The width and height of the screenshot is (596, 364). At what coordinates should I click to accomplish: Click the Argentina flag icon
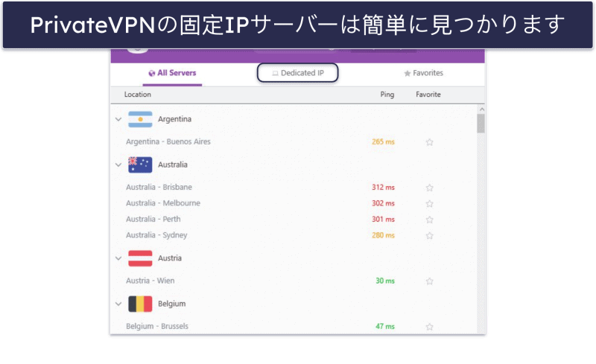tap(140, 119)
